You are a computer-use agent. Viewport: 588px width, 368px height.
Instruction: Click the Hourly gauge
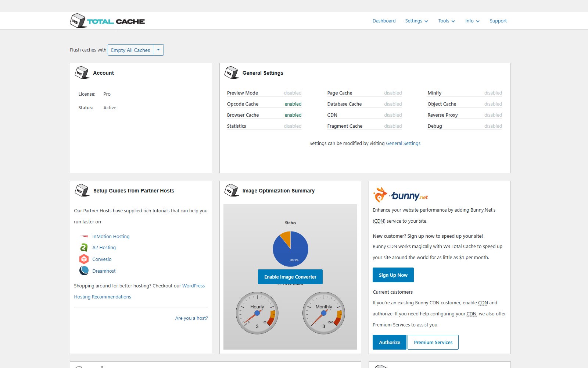click(257, 313)
